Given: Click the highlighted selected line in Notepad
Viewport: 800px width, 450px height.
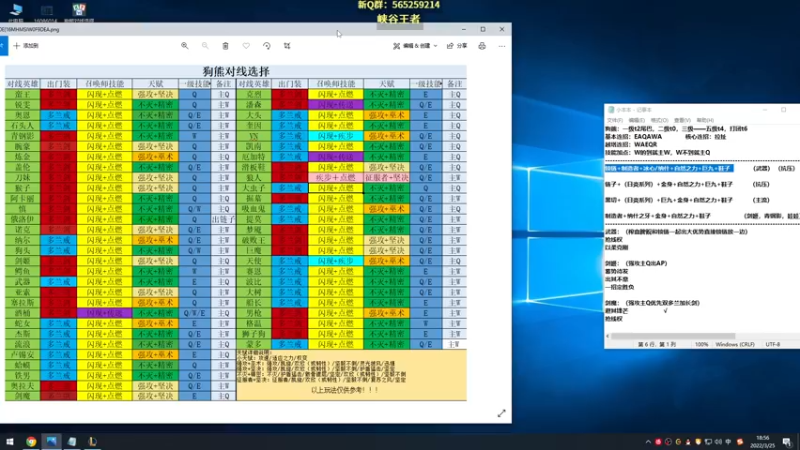Looking at the screenshot, I should tap(669, 168).
